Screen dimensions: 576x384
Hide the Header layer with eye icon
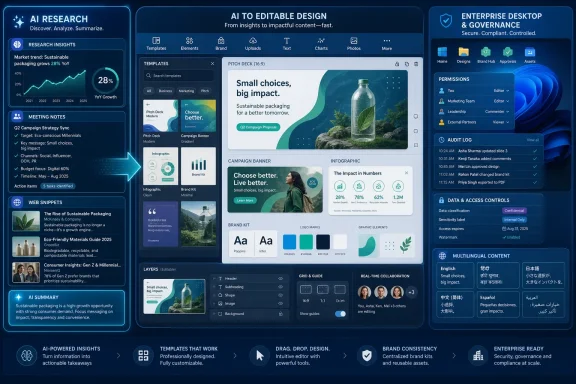(280, 279)
